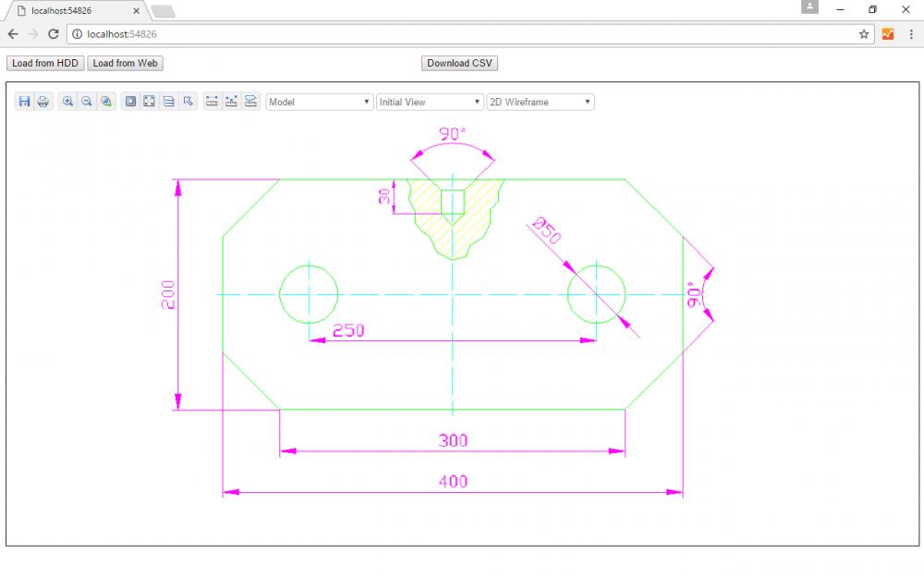This screenshot has width=924, height=578.
Task: Click the Load from Web button
Action: tap(126, 63)
